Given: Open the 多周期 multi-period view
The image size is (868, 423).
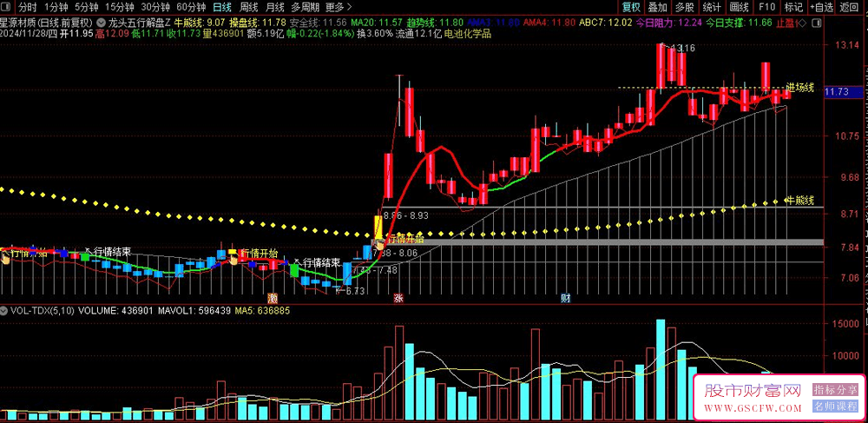Looking at the screenshot, I should [305, 8].
